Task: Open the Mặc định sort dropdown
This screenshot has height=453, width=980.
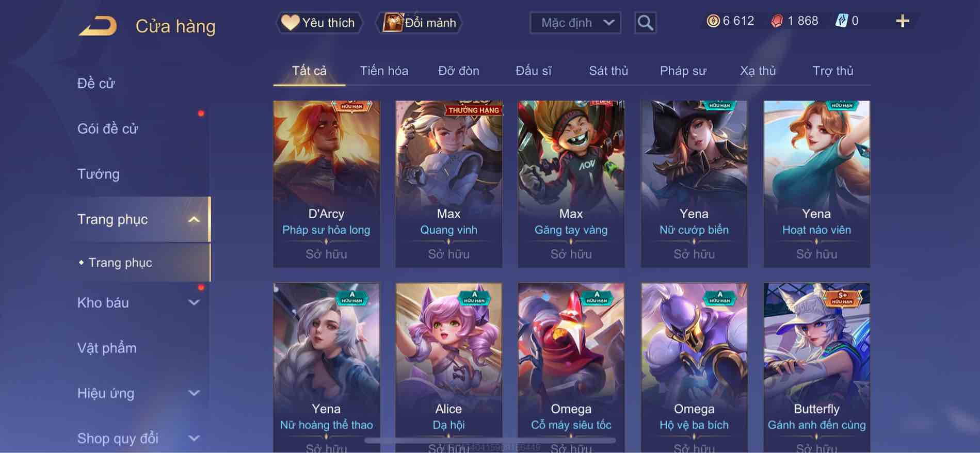Action: (575, 23)
